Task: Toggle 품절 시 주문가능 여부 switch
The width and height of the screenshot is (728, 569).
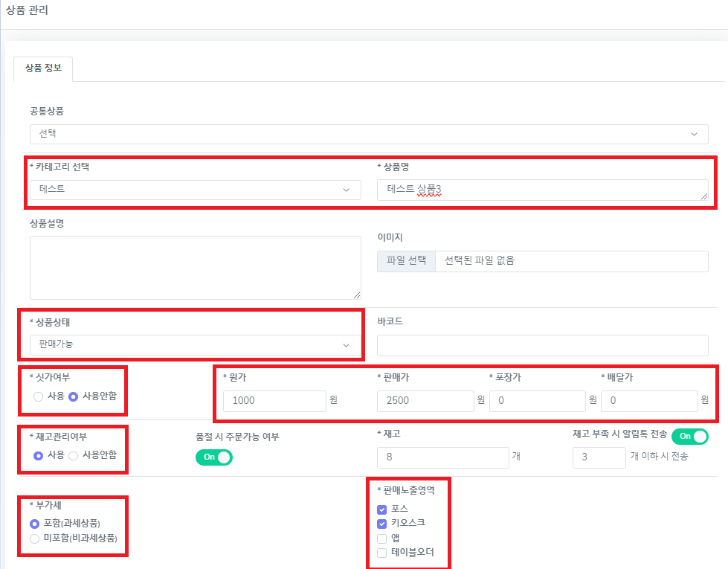Action: [x=214, y=457]
